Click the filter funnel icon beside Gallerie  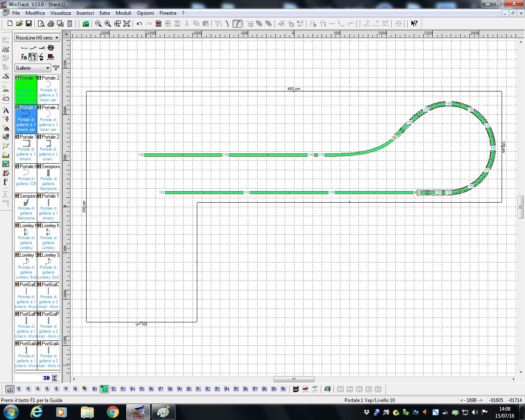pos(56,68)
